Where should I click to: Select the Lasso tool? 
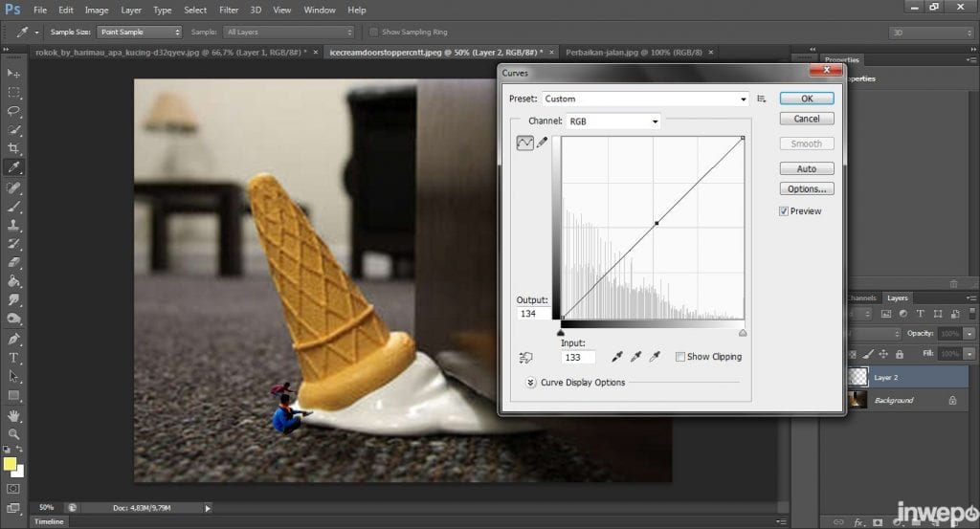pos(13,111)
